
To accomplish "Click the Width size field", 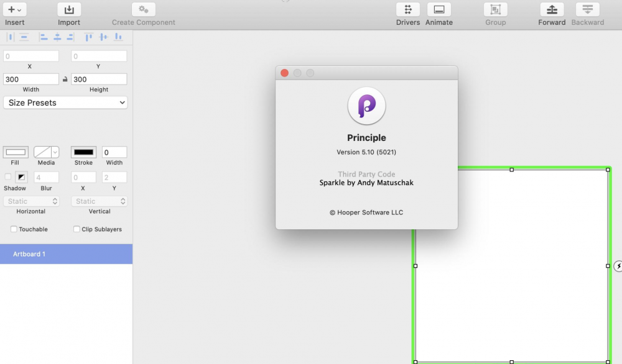I will (x=31, y=80).
